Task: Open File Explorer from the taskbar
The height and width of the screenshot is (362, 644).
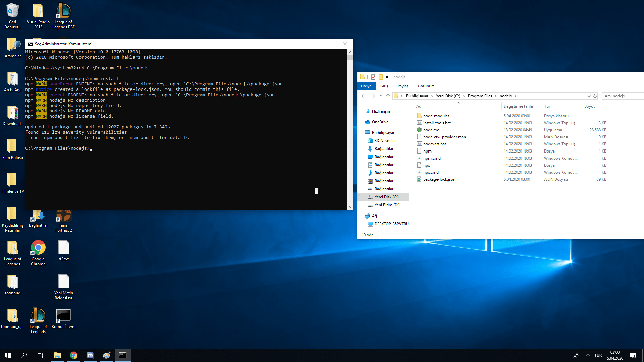Action: [x=57, y=355]
